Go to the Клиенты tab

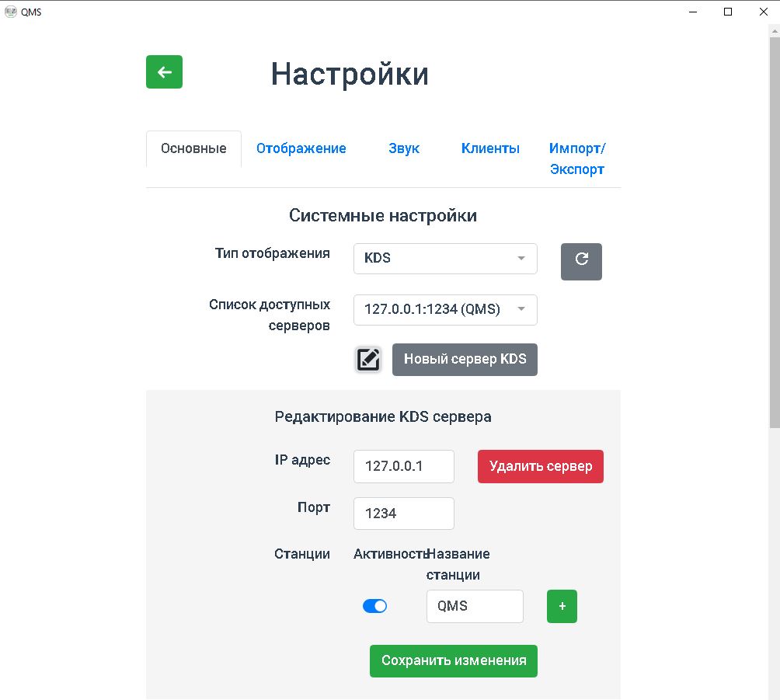click(x=490, y=148)
